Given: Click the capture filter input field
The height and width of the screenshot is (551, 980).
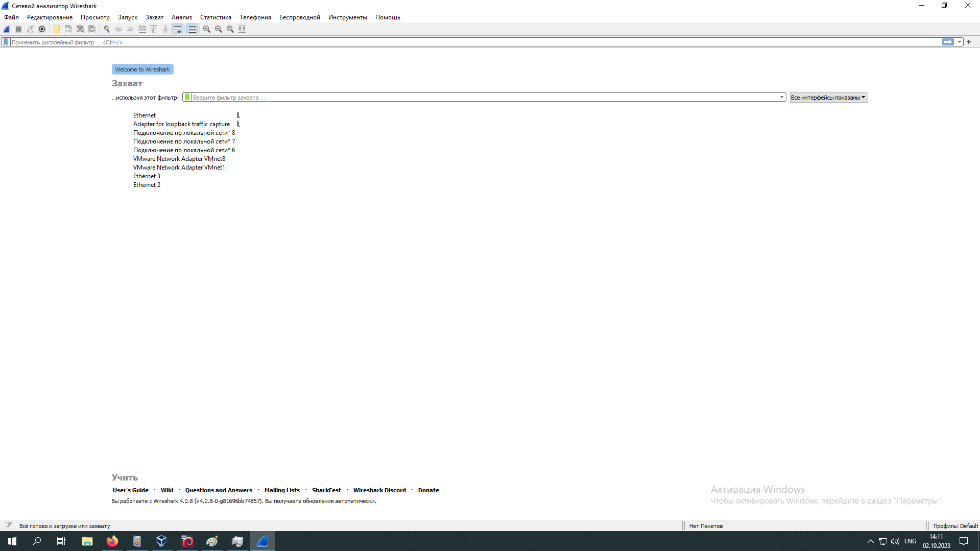Looking at the screenshot, I should click(x=484, y=97).
